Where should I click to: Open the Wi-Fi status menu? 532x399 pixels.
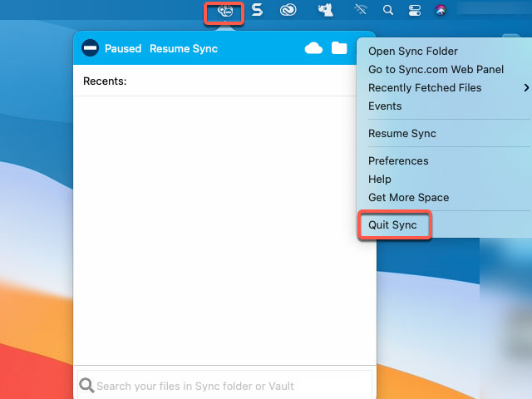coord(360,10)
